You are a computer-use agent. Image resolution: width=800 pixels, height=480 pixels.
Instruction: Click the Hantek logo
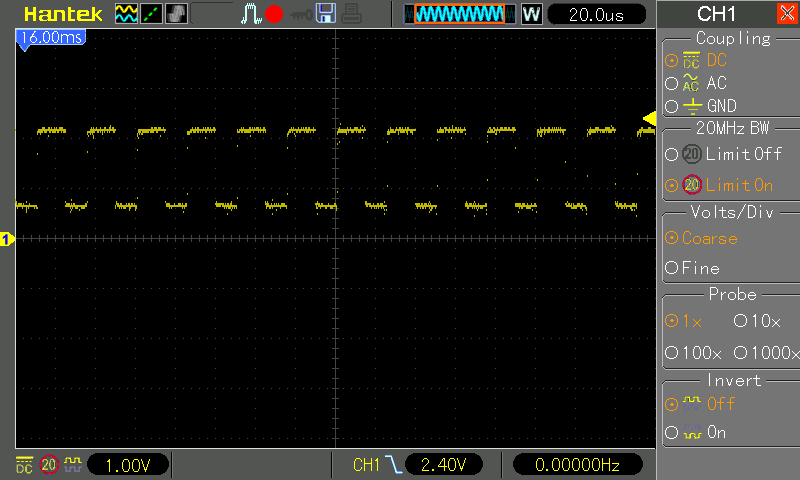coord(63,14)
